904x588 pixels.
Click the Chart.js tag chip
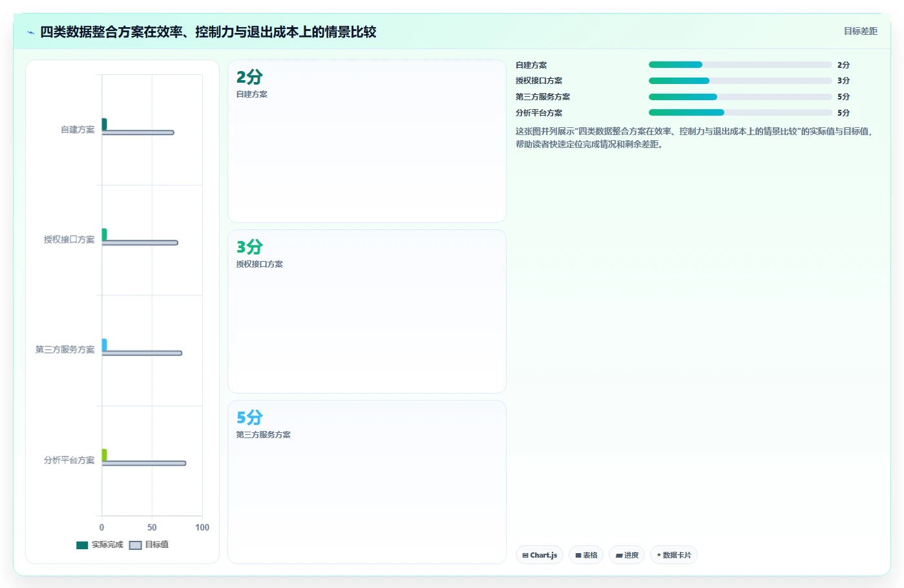point(540,555)
